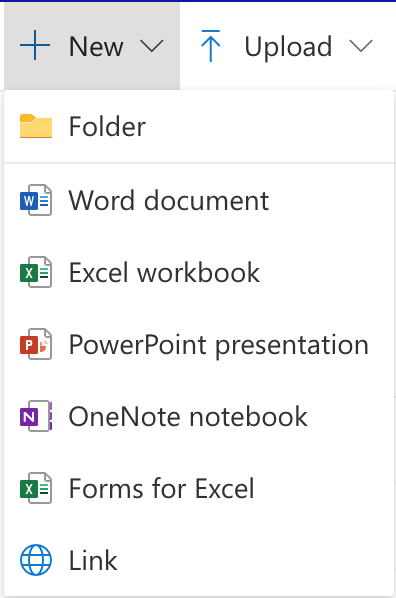
Task: Select Folder from the New menu
Action: 199,126
